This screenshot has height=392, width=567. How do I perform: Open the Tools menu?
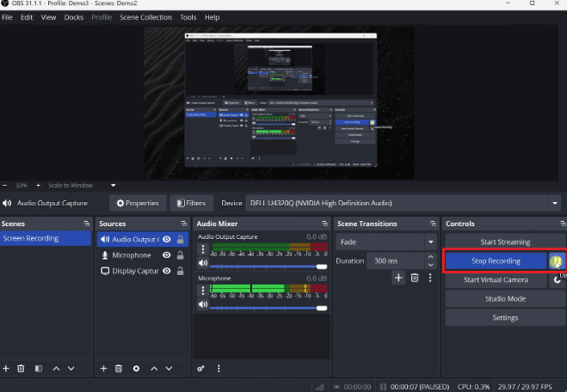pyautogui.click(x=188, y=17)
